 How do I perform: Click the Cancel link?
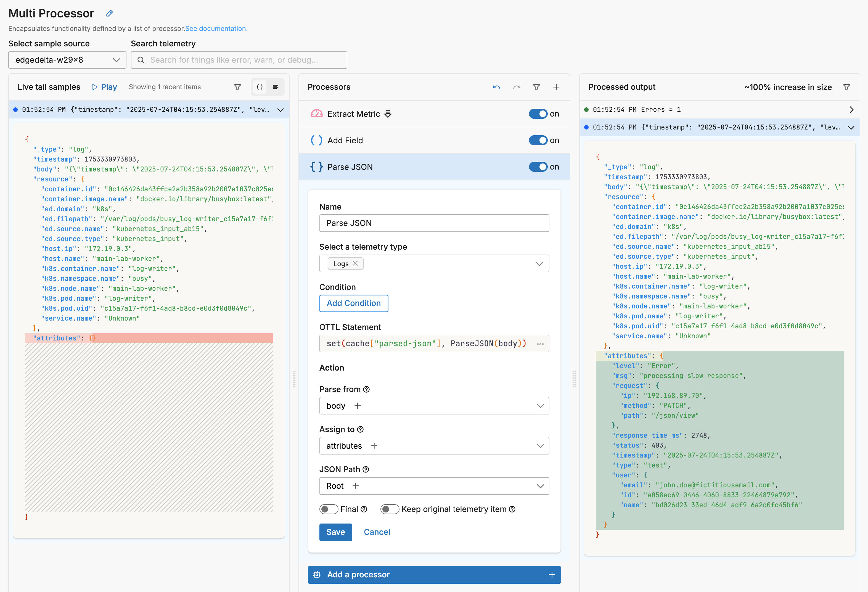coord(377,532)
